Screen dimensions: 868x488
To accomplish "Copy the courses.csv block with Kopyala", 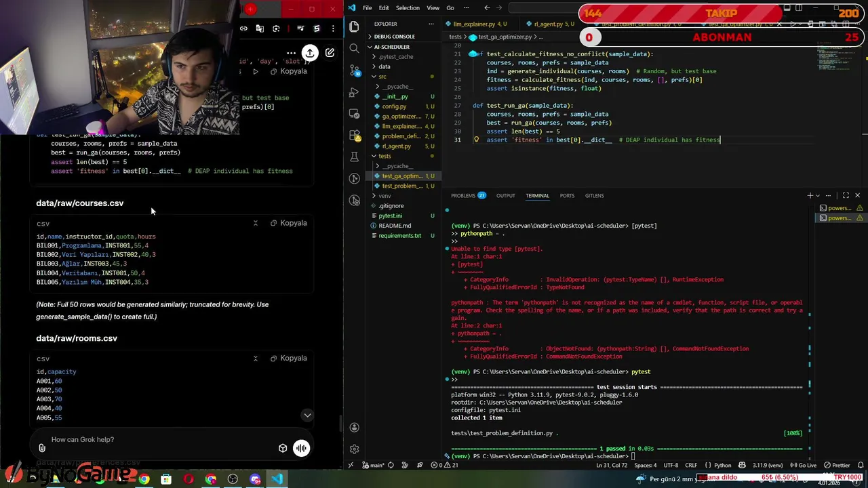I will click(x=289, y=223).
